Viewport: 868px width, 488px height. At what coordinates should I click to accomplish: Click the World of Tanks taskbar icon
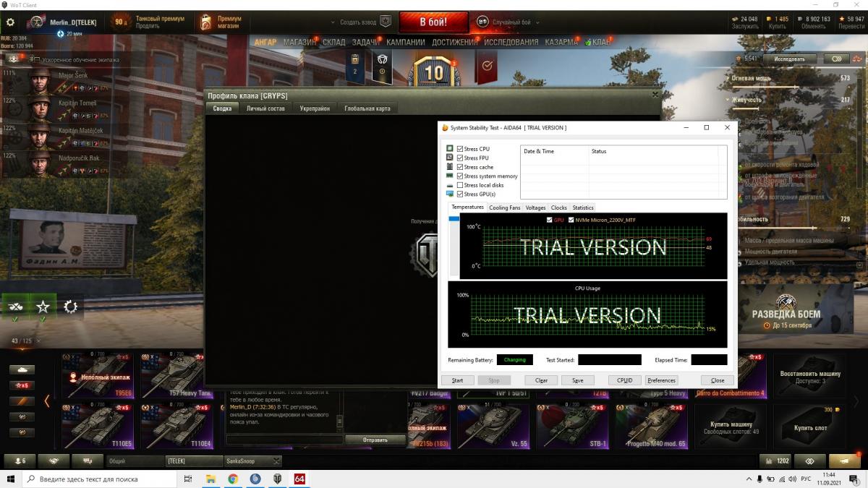pos(277,479)
